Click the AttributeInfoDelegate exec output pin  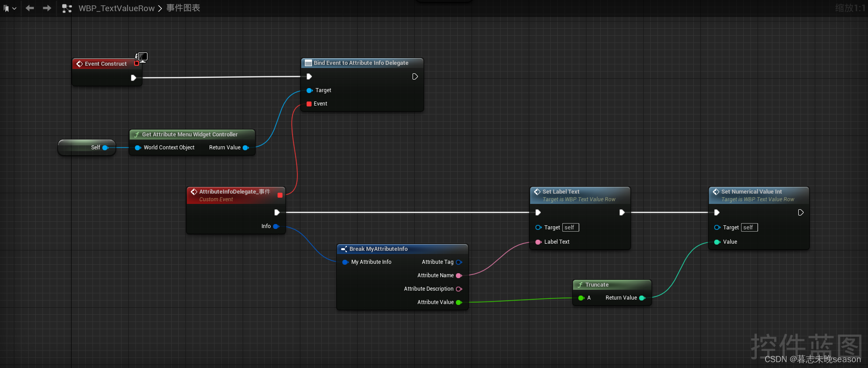(x=277, y=212)
